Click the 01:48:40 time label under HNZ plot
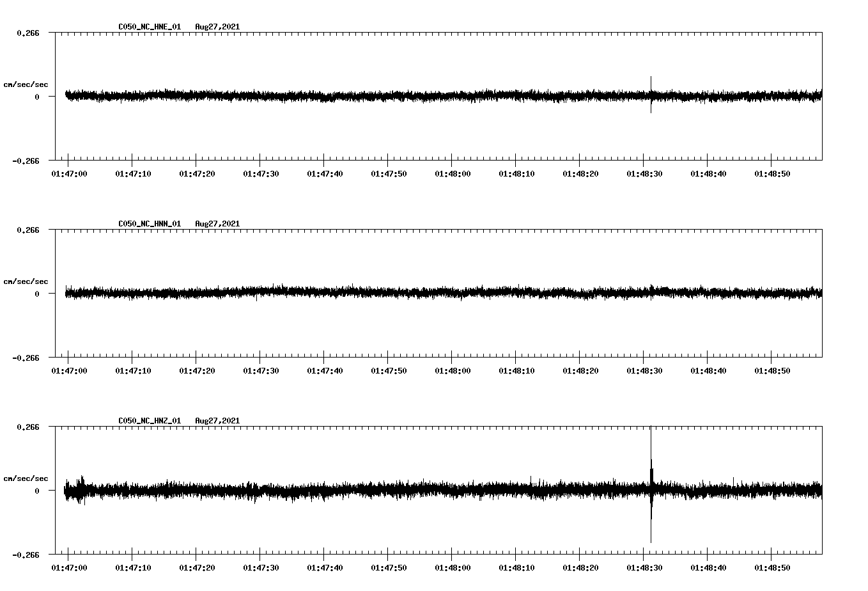Screen dimensions: 868x591 point(708,567)
